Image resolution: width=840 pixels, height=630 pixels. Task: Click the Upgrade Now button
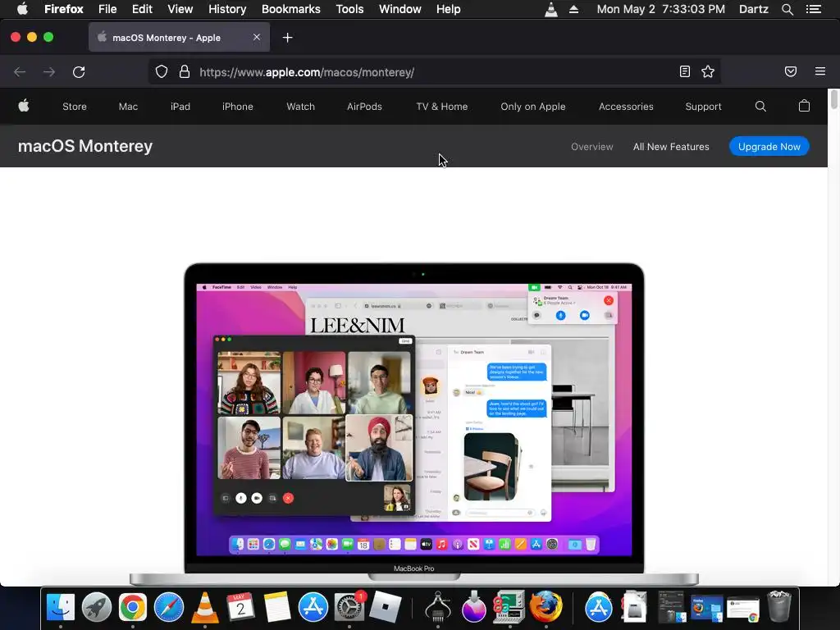769,147
